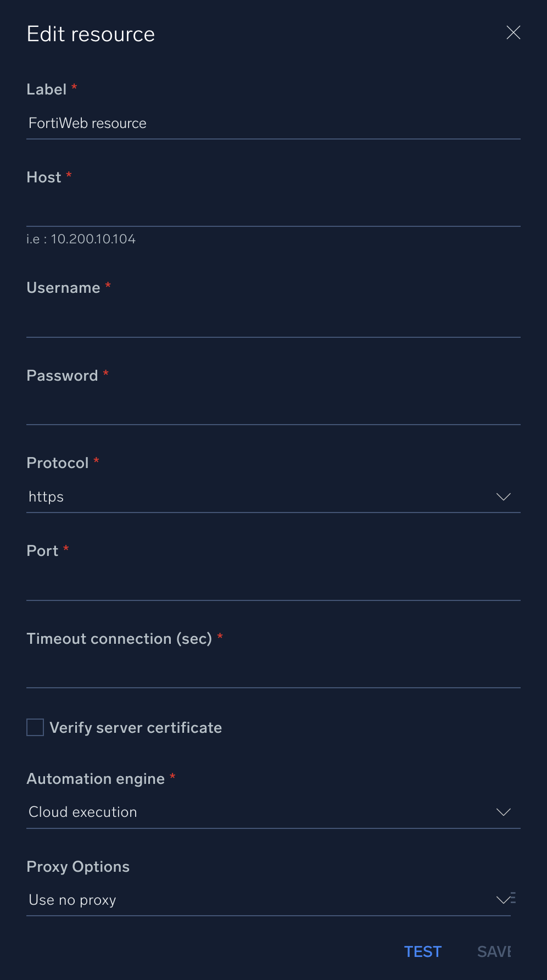Image resolution: width=547 pixels, height=980 pixels.
Task: Click the Protocol chevron icon
Action: pos(503,497)
